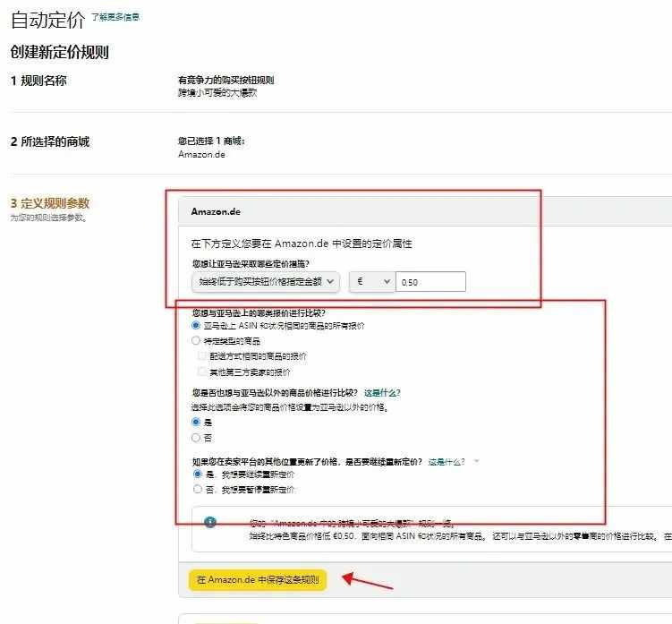This screenshot has height=624, width=672.
Task: Click the 在 Amazon.de 中保存这条规则 button
Action: 258,580
